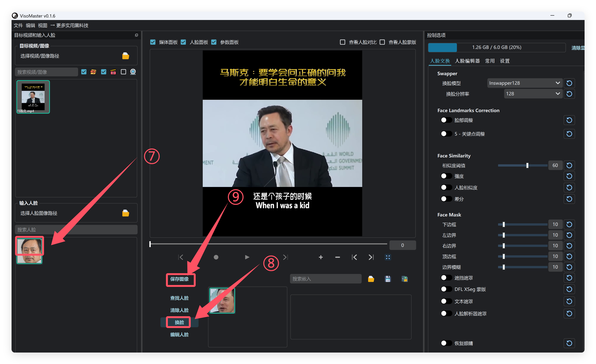
Task: Click the 保存图像 button
Action: pyautogui.click(x=179, y=279)
